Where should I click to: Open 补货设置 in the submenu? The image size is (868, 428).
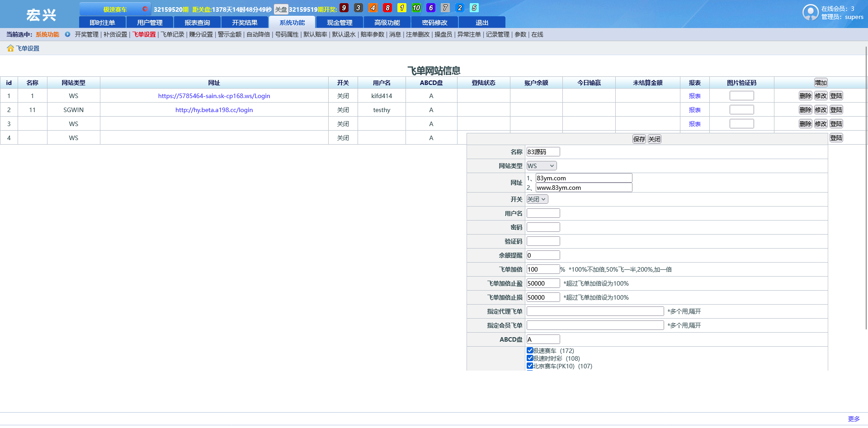pyautogui.click(x=115, y=34)
